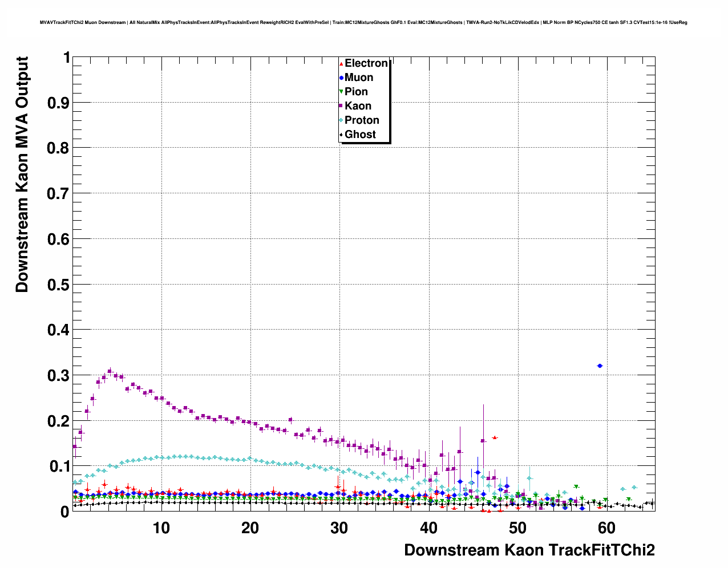Click the y-axis tick label 0.9

tap(59, 103)
